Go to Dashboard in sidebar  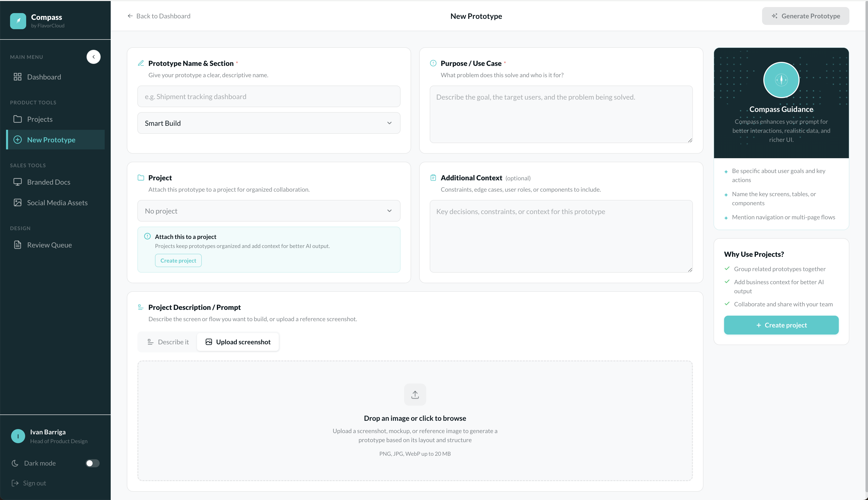[55, 77]
